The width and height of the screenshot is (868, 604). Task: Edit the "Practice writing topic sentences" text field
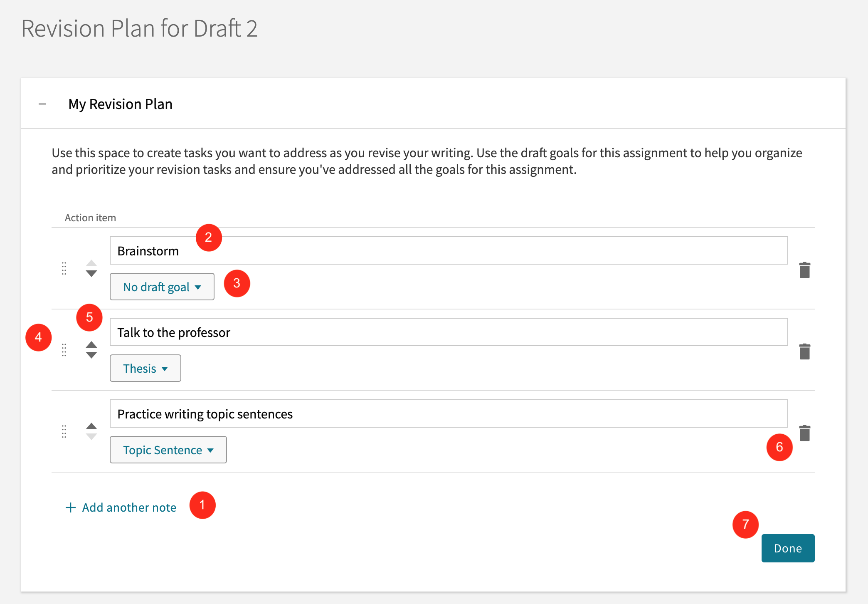tap(449, 413)
